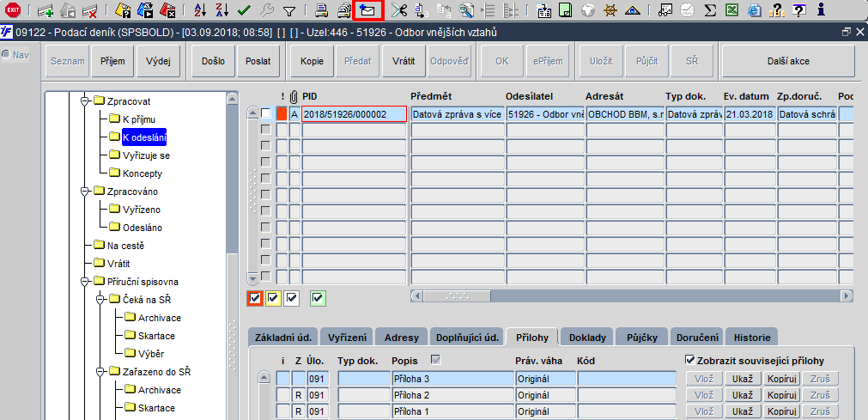Click the tree panel scroll-up arrow

233,98
